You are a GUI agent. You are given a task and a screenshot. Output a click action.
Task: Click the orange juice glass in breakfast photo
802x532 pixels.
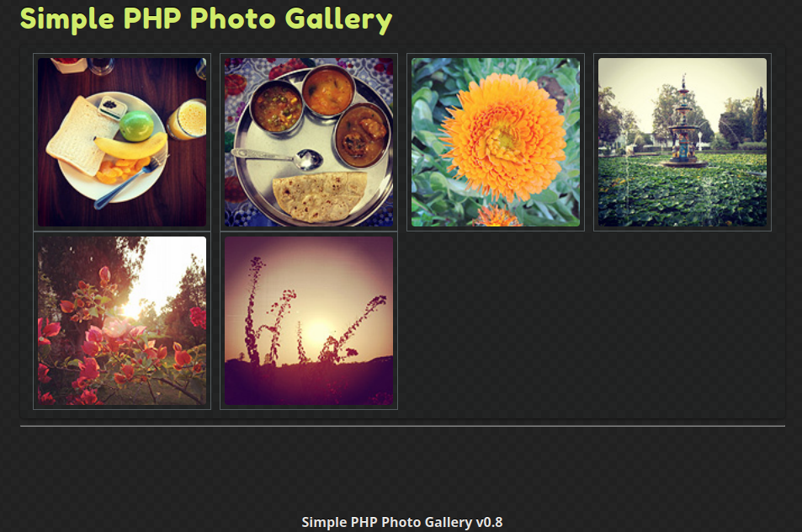coord(189,120)
